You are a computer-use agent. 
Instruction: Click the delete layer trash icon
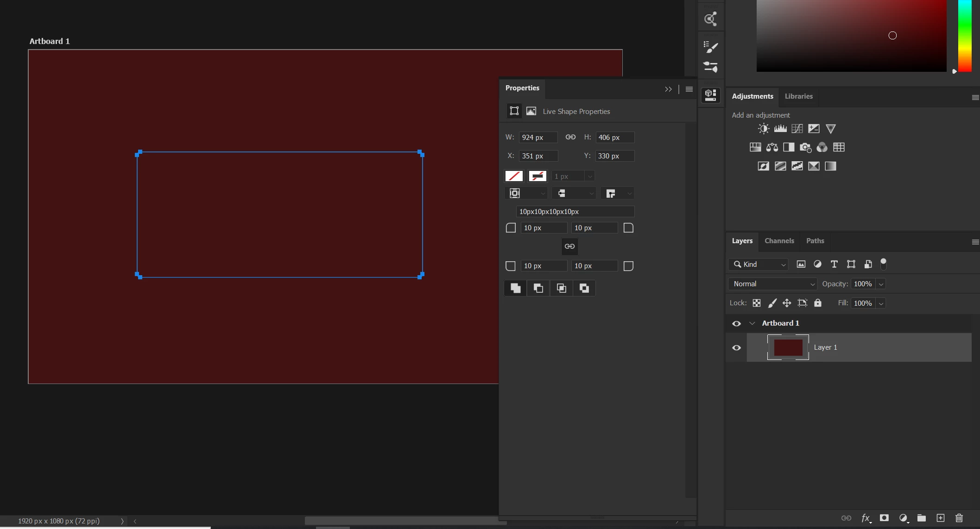[x=959, y=518]
